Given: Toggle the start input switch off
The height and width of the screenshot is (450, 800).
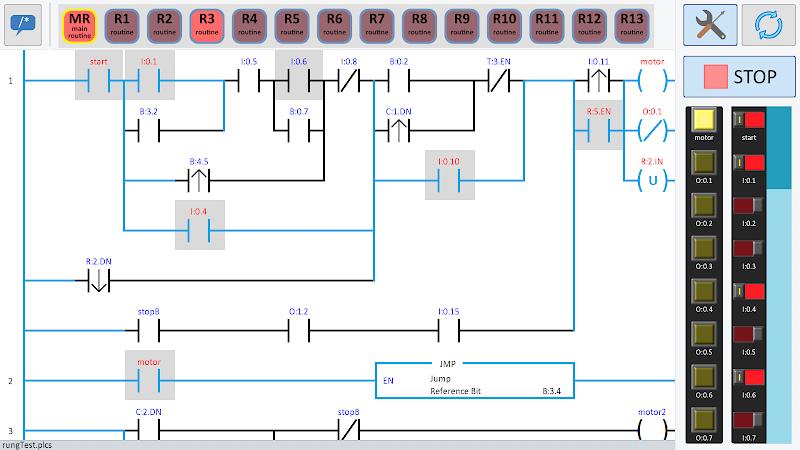Looking at the screenshot, I should pyautogui.click(x=749, y=120).
